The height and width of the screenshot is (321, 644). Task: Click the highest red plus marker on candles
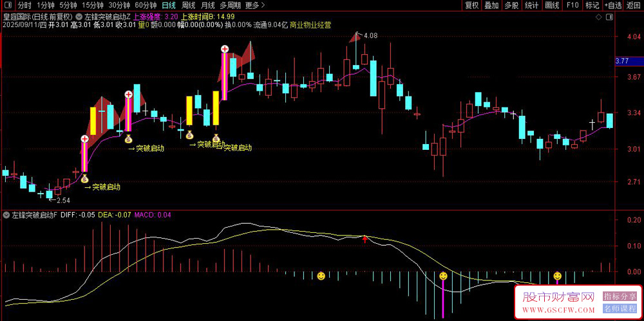225,49
